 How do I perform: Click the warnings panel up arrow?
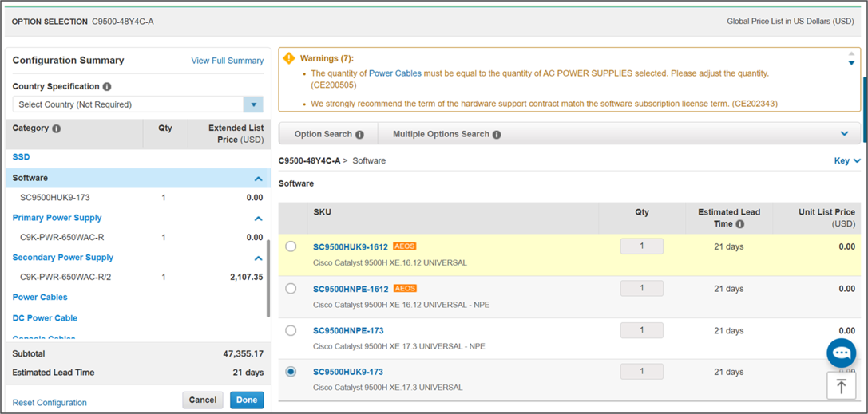851,53
